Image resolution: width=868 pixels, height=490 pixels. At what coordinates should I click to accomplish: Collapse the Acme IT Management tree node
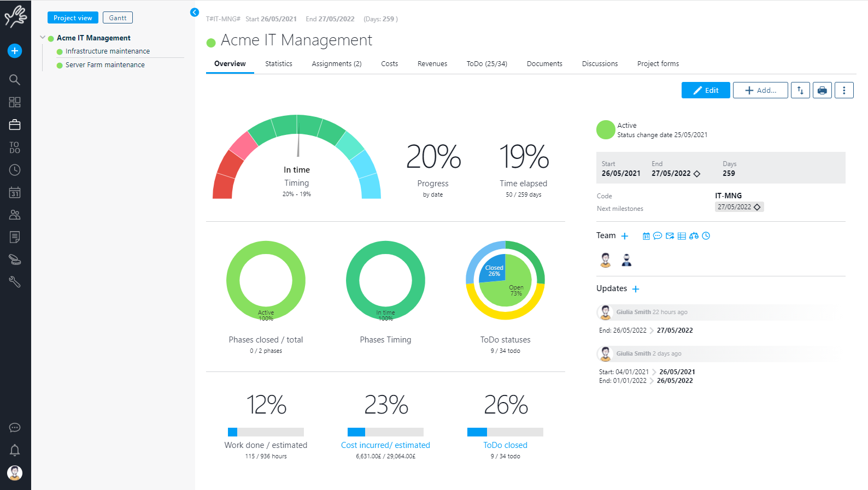click(x=43, y=38)
